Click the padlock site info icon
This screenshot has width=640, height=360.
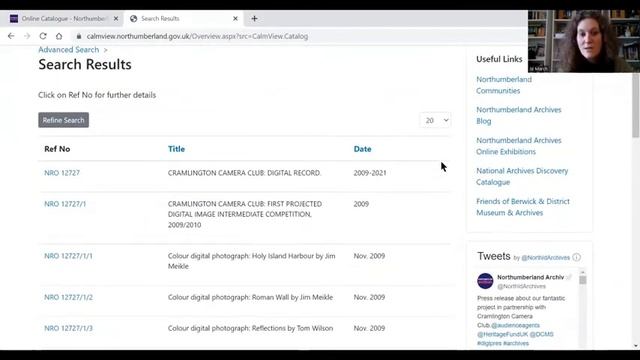[x=79, y=36]
